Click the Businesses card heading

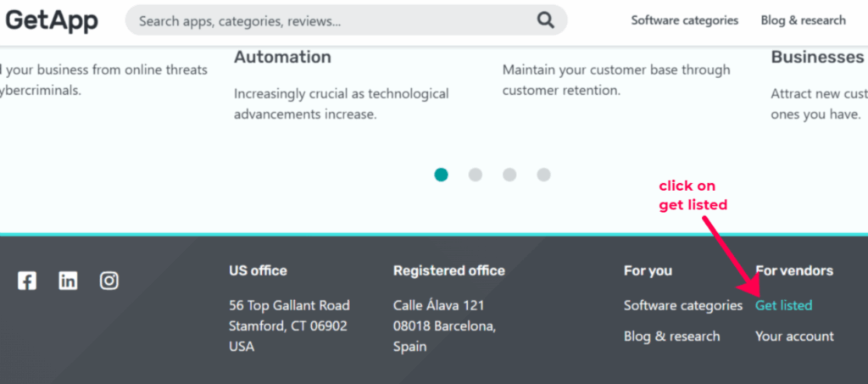[818, 57]
